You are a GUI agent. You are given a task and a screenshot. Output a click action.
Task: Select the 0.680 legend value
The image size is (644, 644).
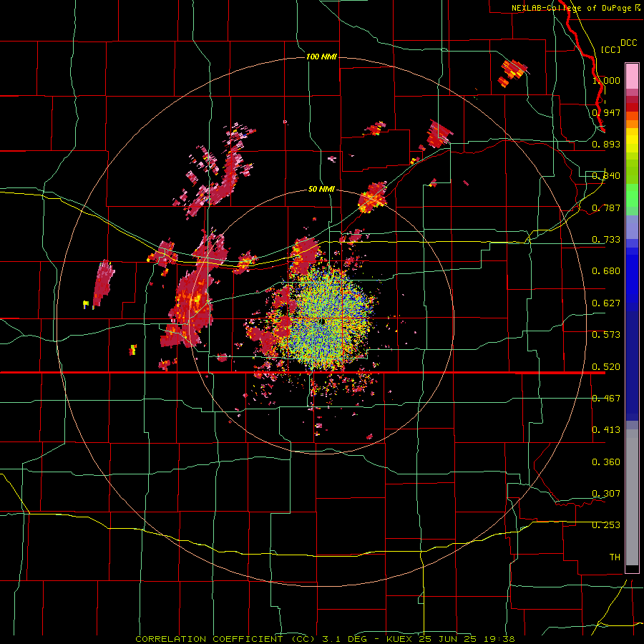pos(606,270)
